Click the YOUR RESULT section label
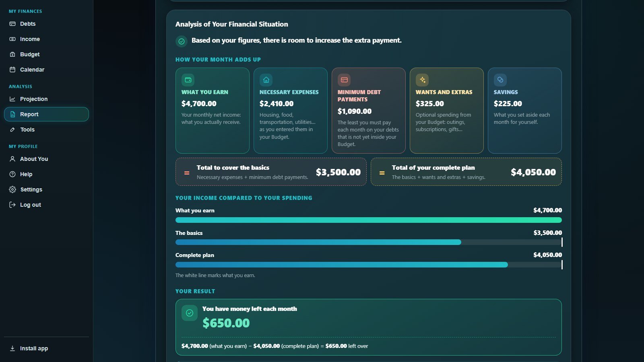Viewport: 644px width, 362px height. pos(195,291)
